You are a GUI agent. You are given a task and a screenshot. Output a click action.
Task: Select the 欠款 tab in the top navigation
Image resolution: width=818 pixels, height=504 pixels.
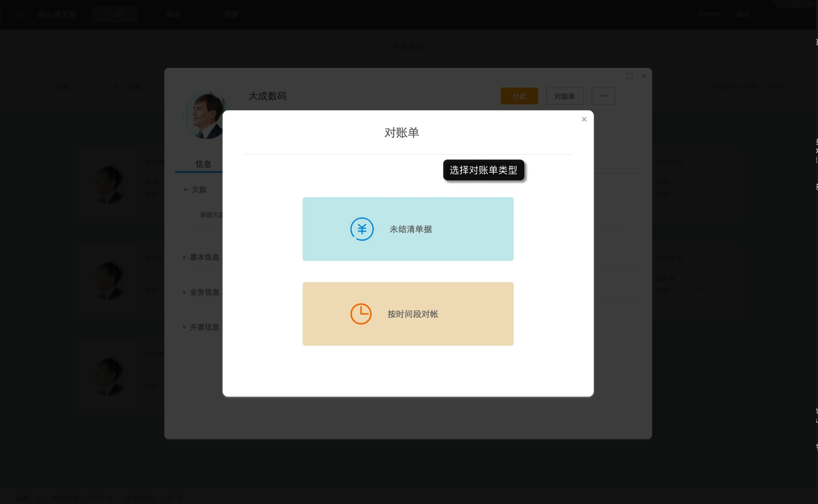click(115, 14)
